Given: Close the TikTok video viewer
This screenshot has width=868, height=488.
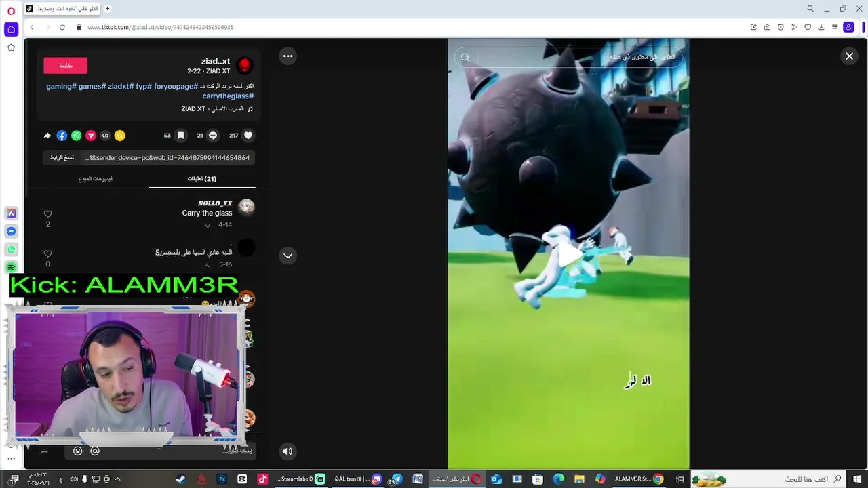Looking at the screenshot, I should [849, 56].
